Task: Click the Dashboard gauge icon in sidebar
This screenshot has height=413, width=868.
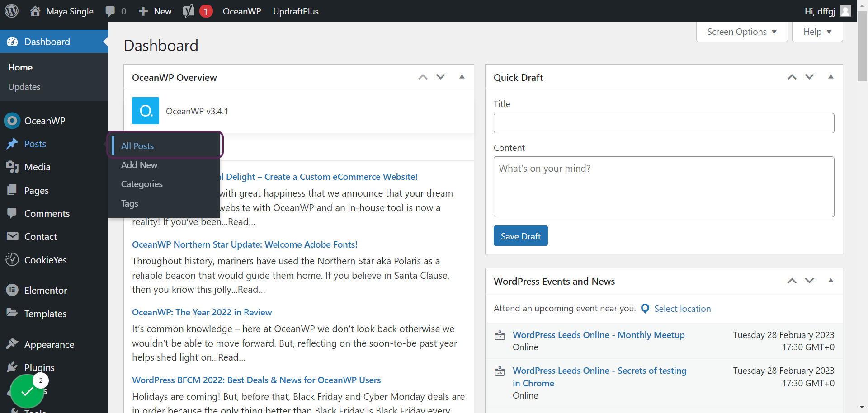Action: pyautogui.click(x=12, y=42)
